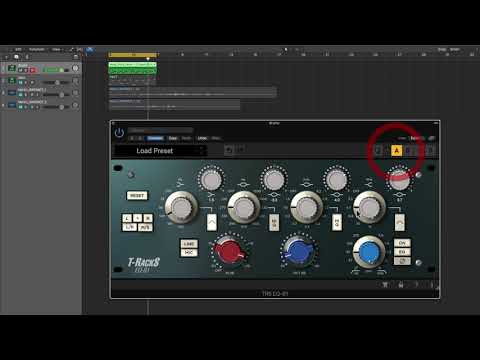
Task: Open the Drag dropdown in the tracks area
Action: 455,49
